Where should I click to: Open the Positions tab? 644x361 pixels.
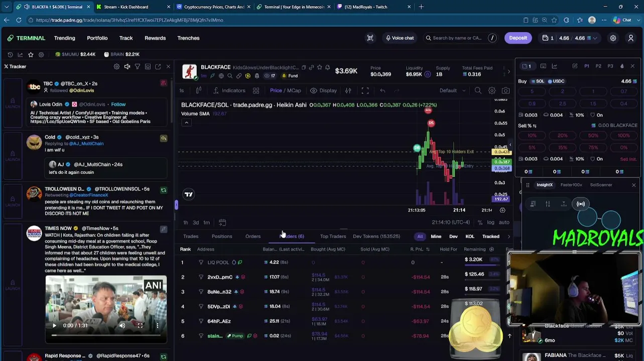click(x=222, y=237)
